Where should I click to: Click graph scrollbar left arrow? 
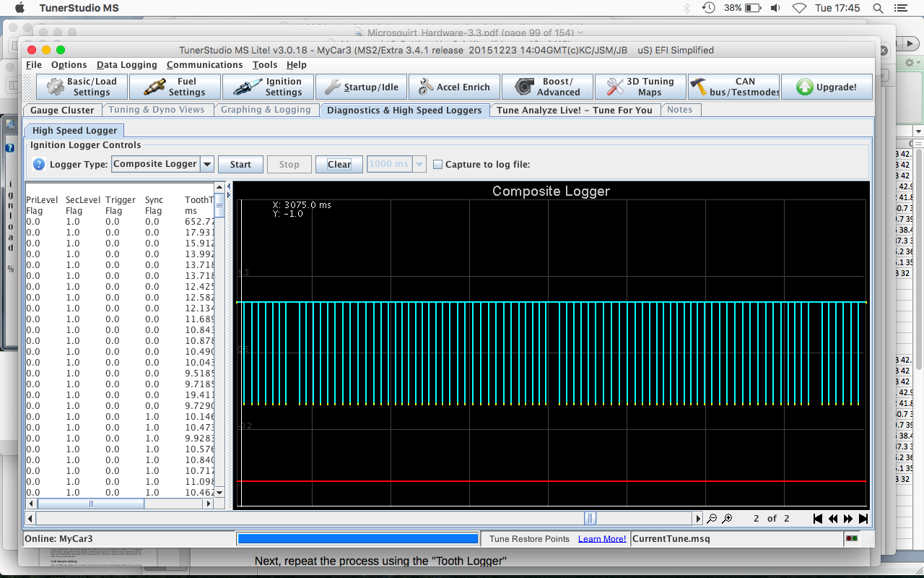pyautogui.click(x=30, y=518)
